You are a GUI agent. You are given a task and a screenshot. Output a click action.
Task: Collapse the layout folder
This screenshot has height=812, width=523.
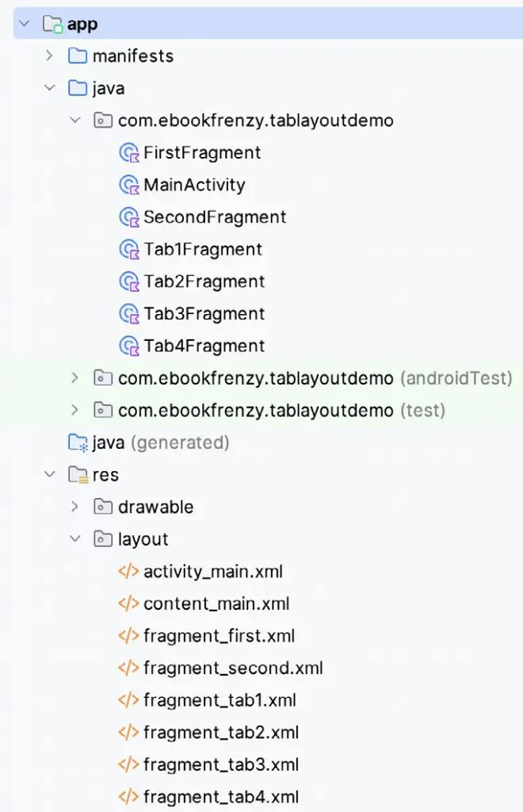75,538
